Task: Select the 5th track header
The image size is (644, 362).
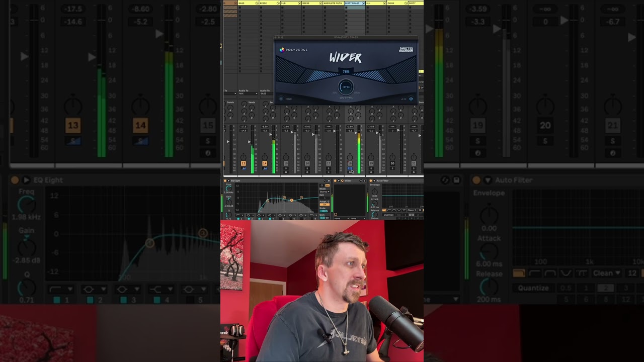Action: coord(376,3)
